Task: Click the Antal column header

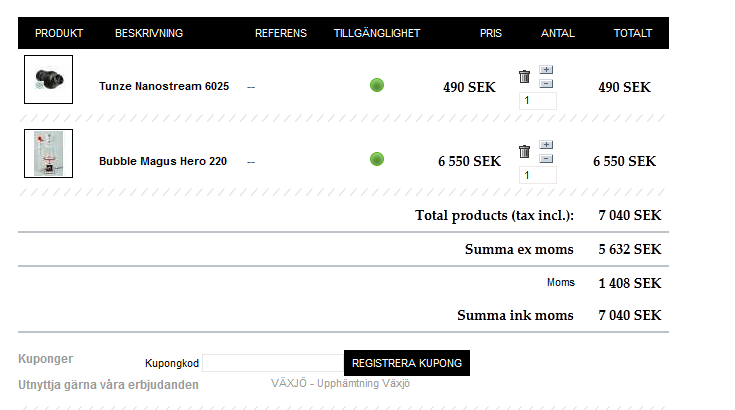Action: tap(558, 33)
